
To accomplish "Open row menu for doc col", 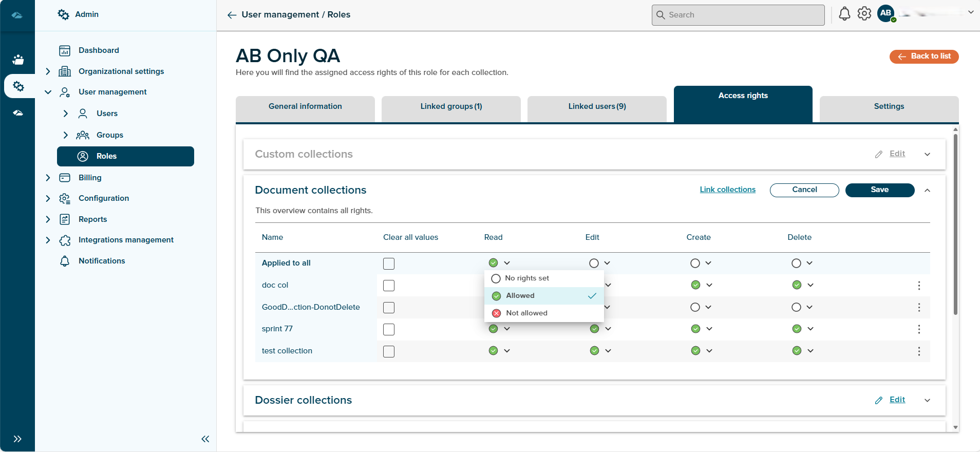I will point(919,286).
